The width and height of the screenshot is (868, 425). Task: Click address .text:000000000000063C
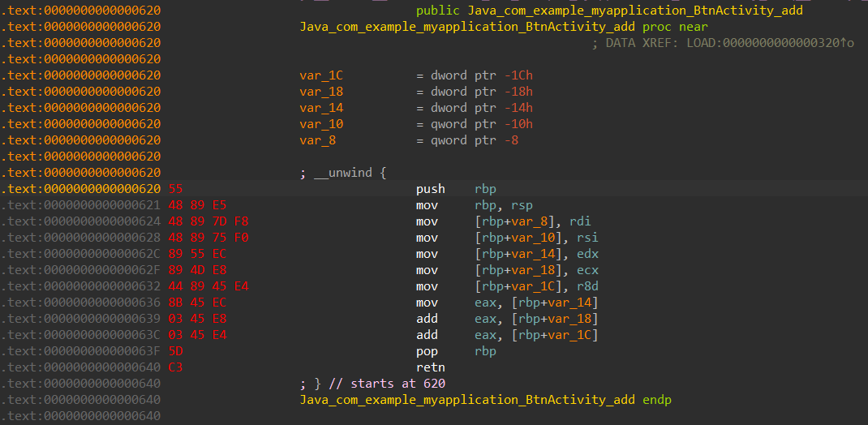81,335
